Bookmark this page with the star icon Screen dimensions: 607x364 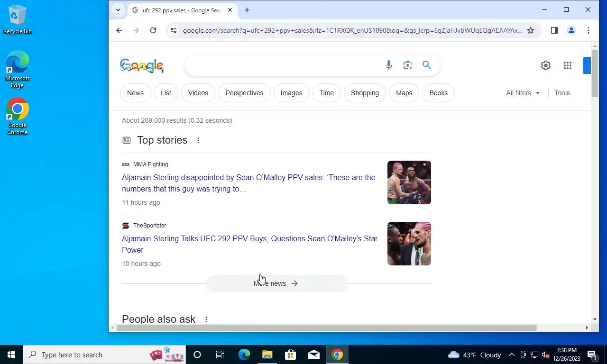[531, 30]
